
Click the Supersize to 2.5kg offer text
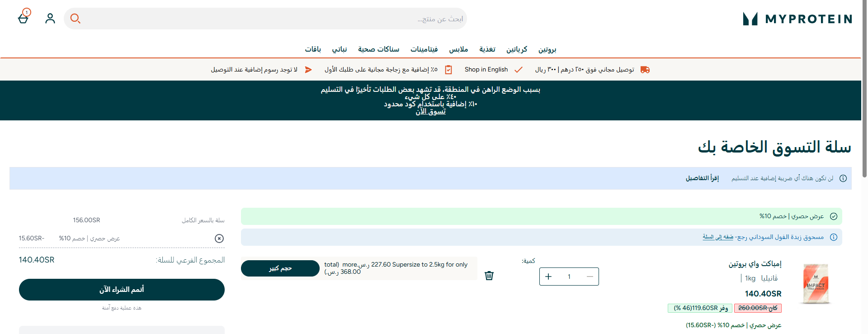pos(396,268)
